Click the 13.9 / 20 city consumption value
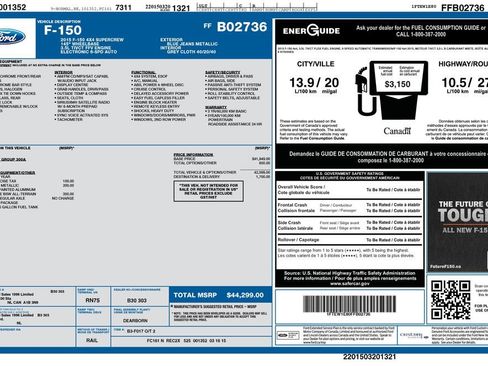Screen dimensions: 488x366 click(x=314, y=82)
